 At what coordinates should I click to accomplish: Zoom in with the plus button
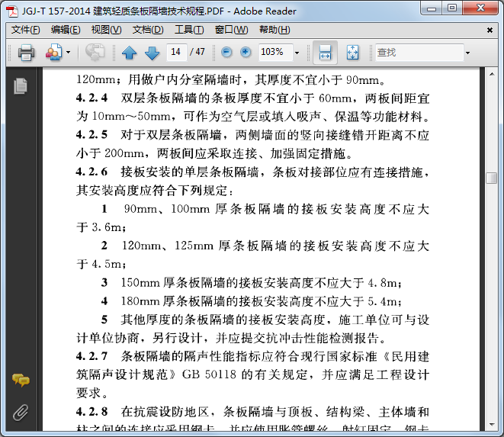(246, 52)
